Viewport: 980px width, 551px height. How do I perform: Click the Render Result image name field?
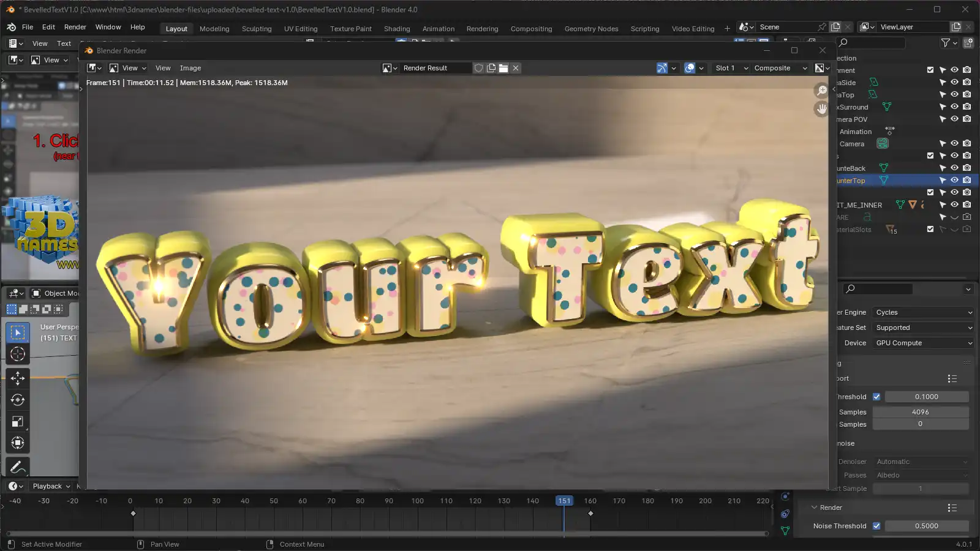tap(435, 68)
